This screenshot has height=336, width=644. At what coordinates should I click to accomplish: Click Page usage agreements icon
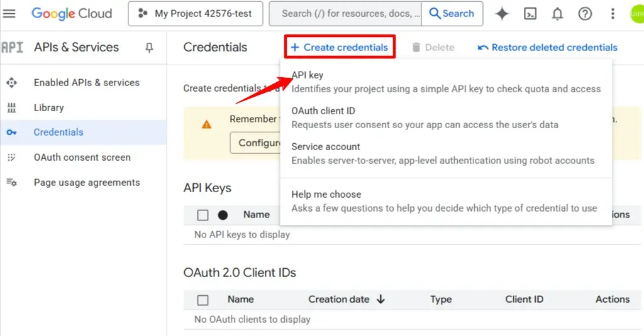(x=11, y=182)
